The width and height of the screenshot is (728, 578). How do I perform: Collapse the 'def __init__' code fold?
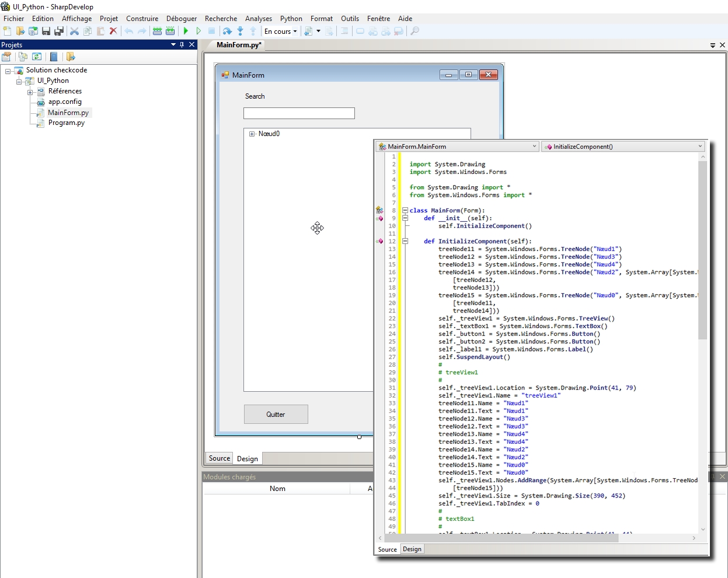(x=405, y=218)
